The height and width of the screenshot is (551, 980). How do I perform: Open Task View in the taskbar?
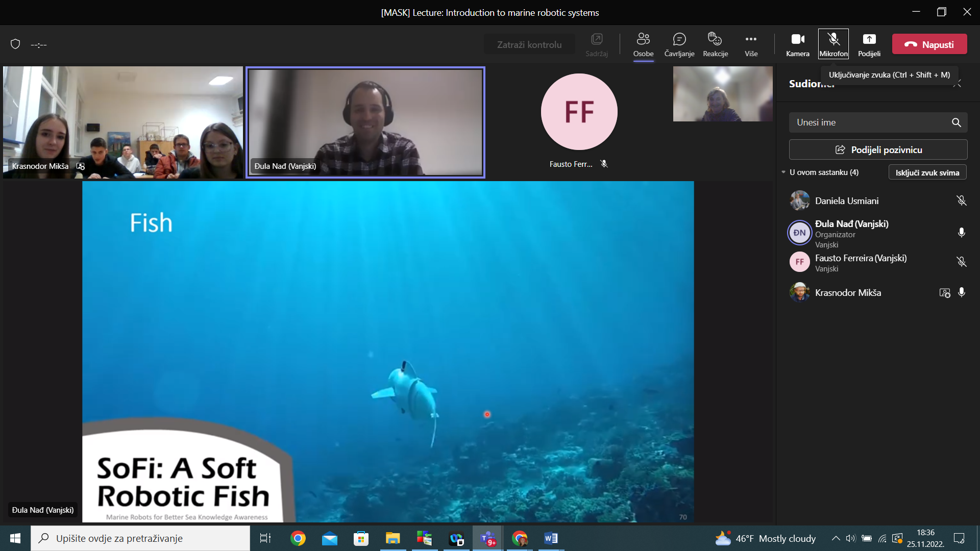pyautogui.click(x=265, y=538)
